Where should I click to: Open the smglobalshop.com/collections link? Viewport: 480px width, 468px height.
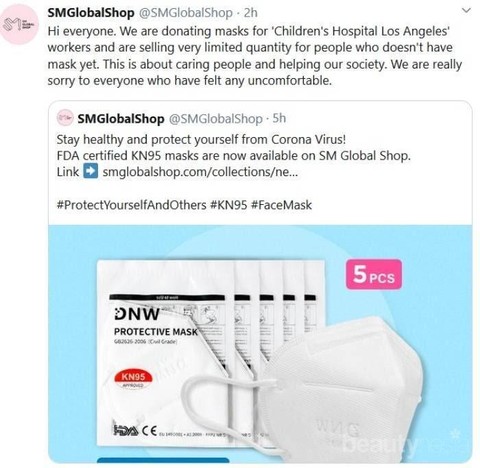tap(200, 172)
